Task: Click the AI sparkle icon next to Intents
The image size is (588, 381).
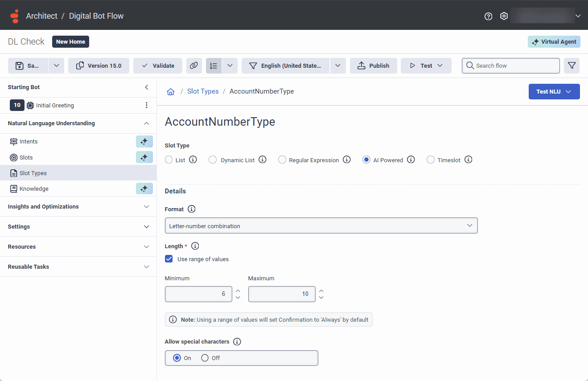Action: click(x=144, y=142)
